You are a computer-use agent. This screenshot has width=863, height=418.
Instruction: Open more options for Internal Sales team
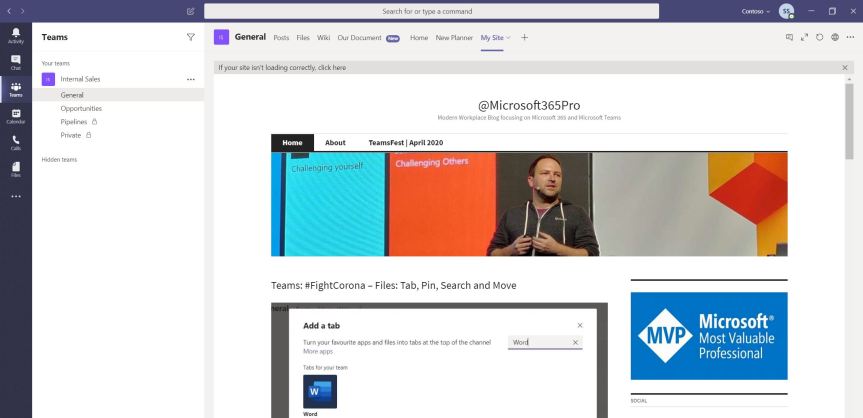pos(191,79)
